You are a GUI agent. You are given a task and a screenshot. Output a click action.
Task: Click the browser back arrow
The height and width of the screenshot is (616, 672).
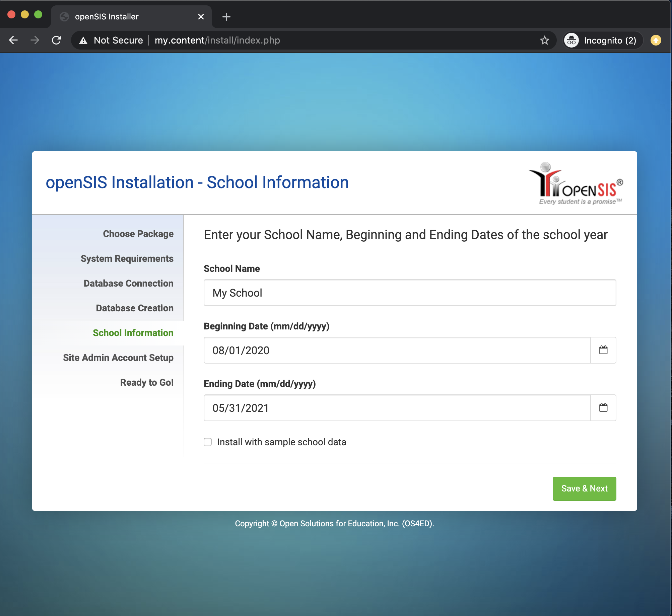tap(13, 40)
